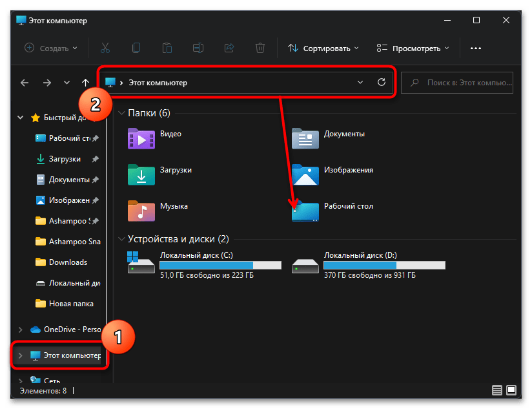Switch to details view in status bar

pos(497,390)
